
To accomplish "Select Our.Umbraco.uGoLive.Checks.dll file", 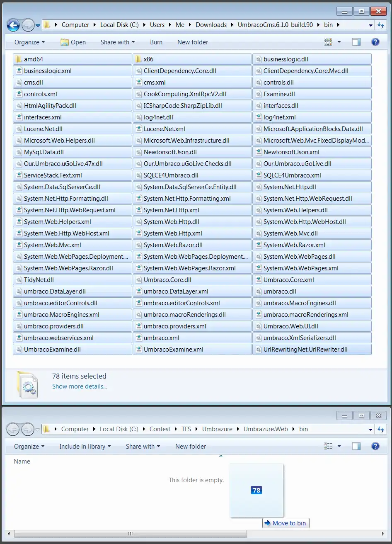I will (x=192, y=164).
